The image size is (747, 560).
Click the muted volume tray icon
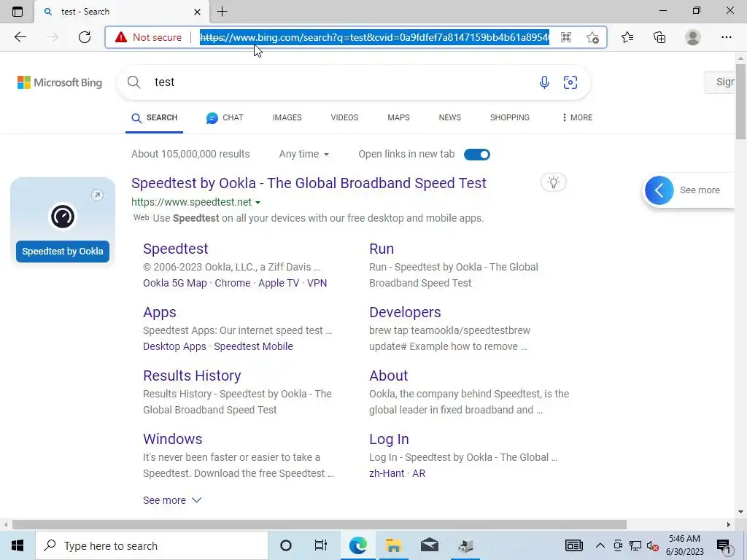[x=653, y=546]
